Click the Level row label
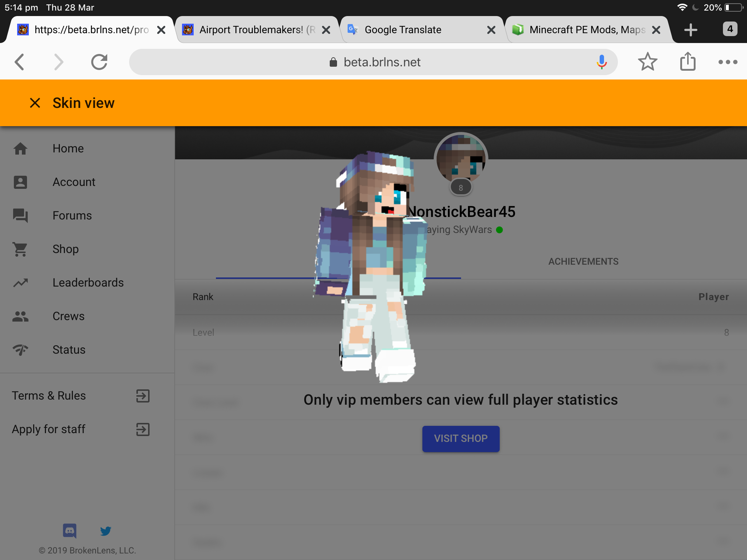This screenshot has height=560, width=747. click(x=203, y=332)
